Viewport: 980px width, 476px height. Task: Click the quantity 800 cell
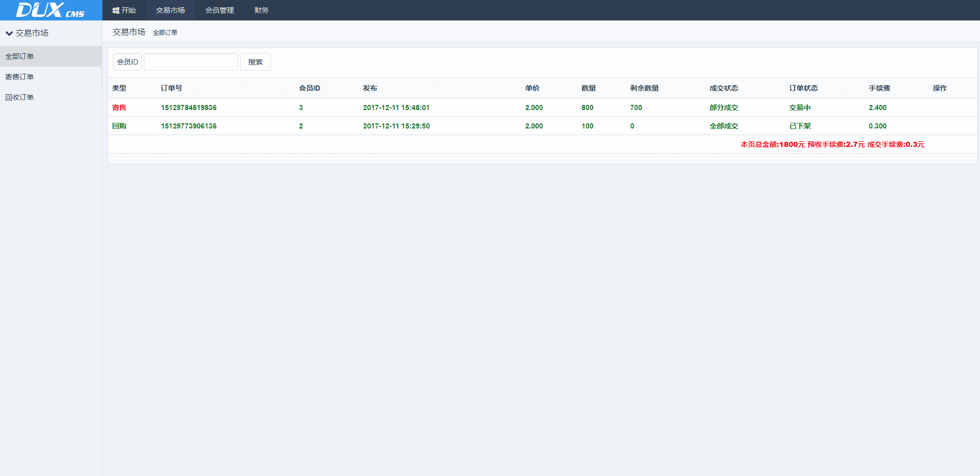pyautogui.click(x=587, y=107)
